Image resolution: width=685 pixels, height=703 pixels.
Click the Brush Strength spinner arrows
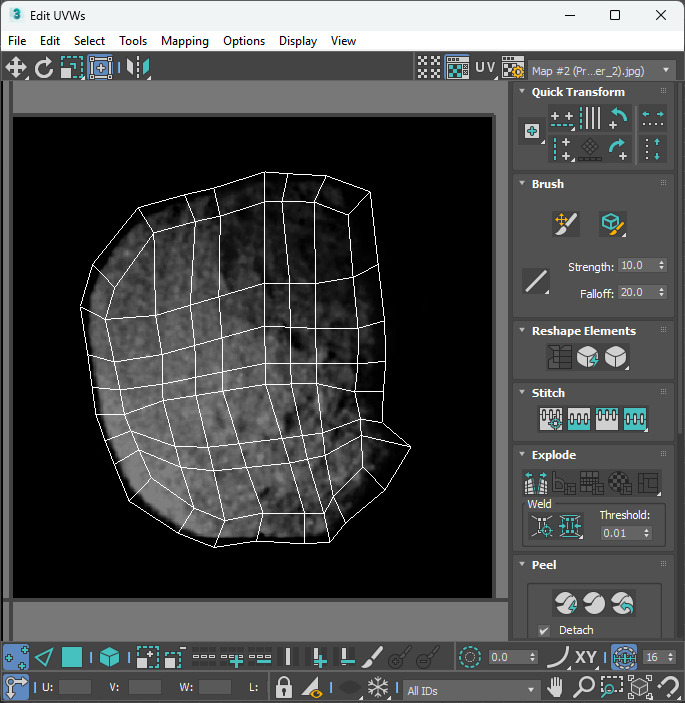coord(660,266)
